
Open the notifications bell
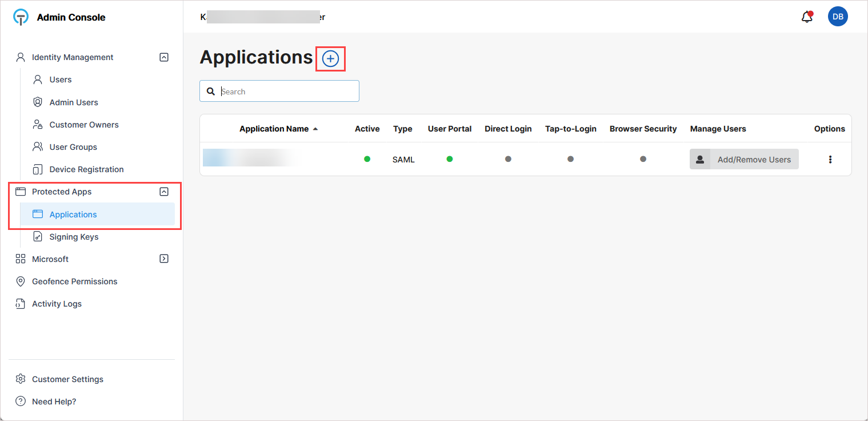coord(807,17)
